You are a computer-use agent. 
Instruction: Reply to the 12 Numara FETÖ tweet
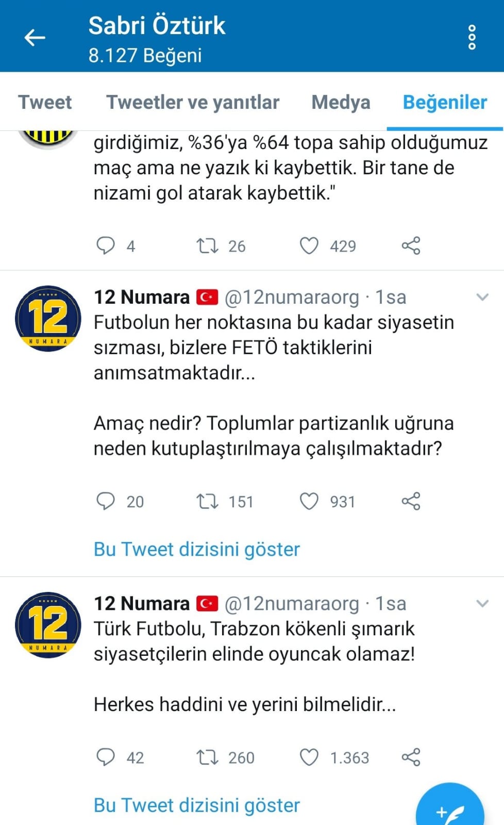tap(106, 501)
